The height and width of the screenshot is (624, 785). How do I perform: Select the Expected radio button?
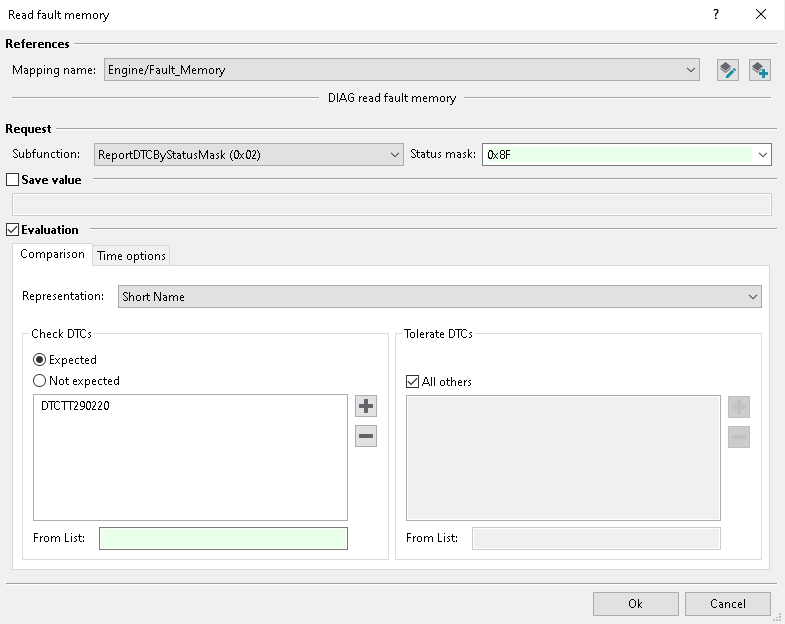39,360
